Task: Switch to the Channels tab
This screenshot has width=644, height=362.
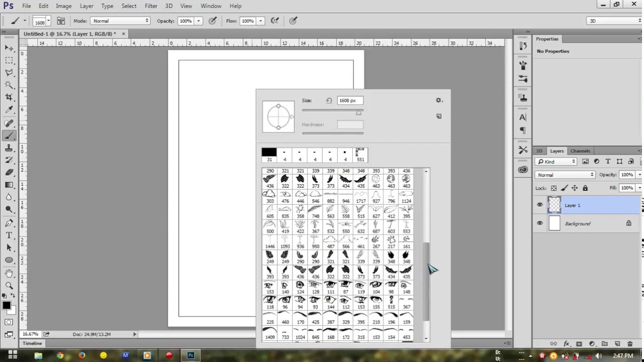Action: pyautogui.click(x=580, y=151)
